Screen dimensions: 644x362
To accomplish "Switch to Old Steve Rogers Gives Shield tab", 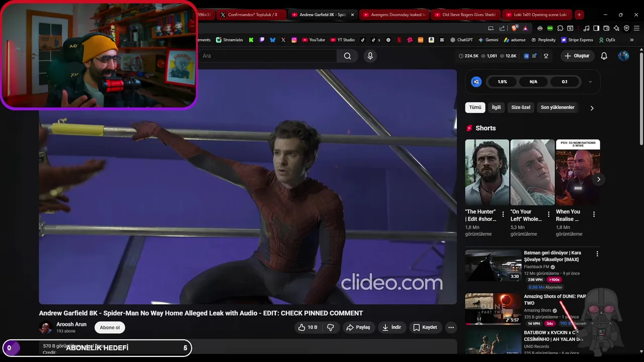I will coord(466,15).
